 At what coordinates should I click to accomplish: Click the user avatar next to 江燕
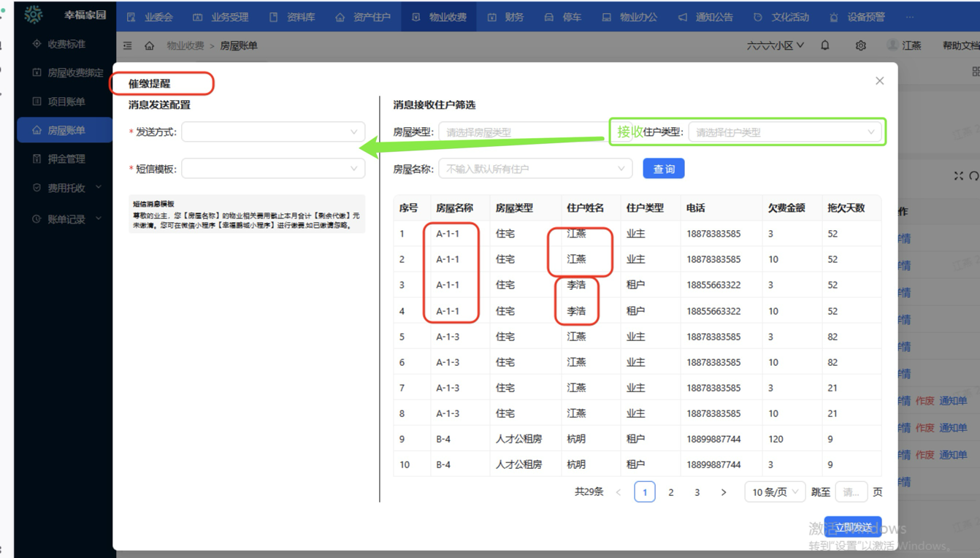point(892,45)
